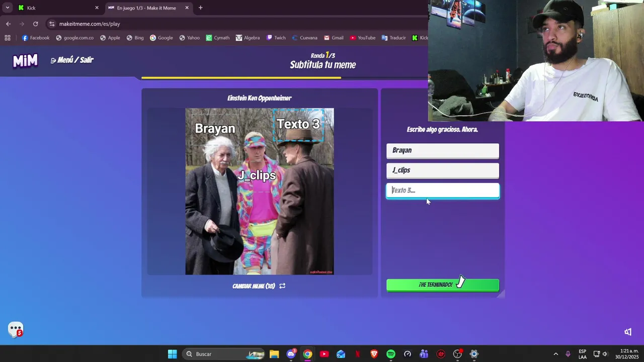Open Google Chrome taskbar icon

[307, 354]
